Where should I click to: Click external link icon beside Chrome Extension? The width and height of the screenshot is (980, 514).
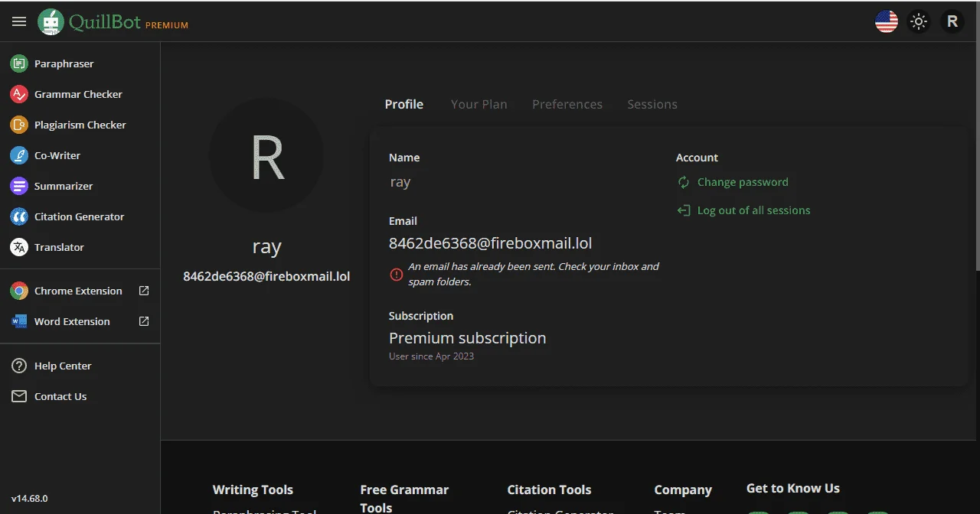143,291
